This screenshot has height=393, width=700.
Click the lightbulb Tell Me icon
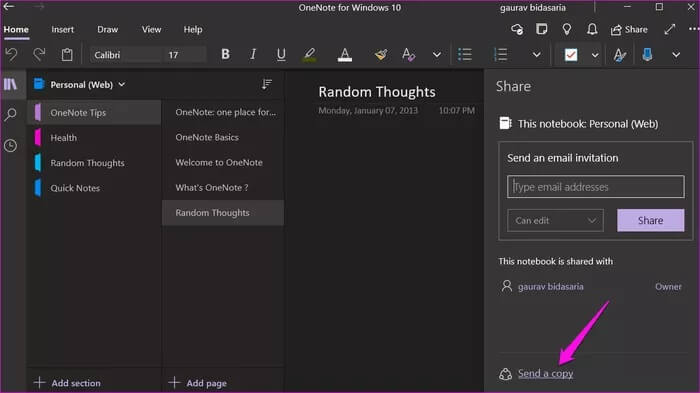[x=567, y=29]
